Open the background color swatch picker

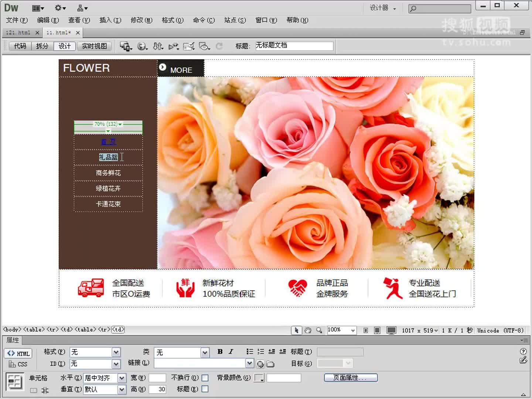click(x=259, y=378)
